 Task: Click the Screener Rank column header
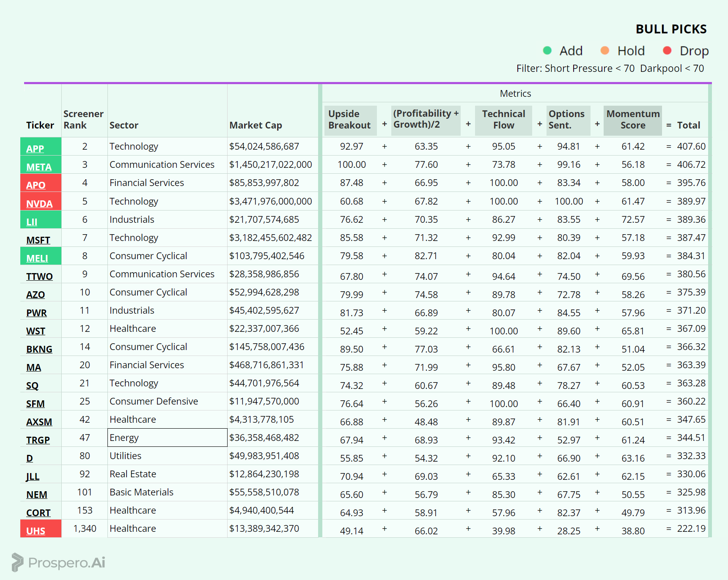(83, 120)
